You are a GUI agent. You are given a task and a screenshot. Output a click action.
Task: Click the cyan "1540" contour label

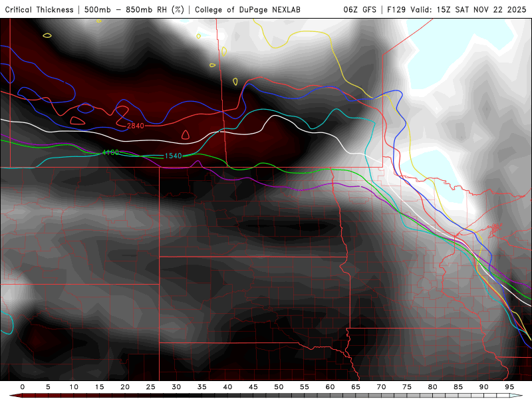(x=173, y=156)
